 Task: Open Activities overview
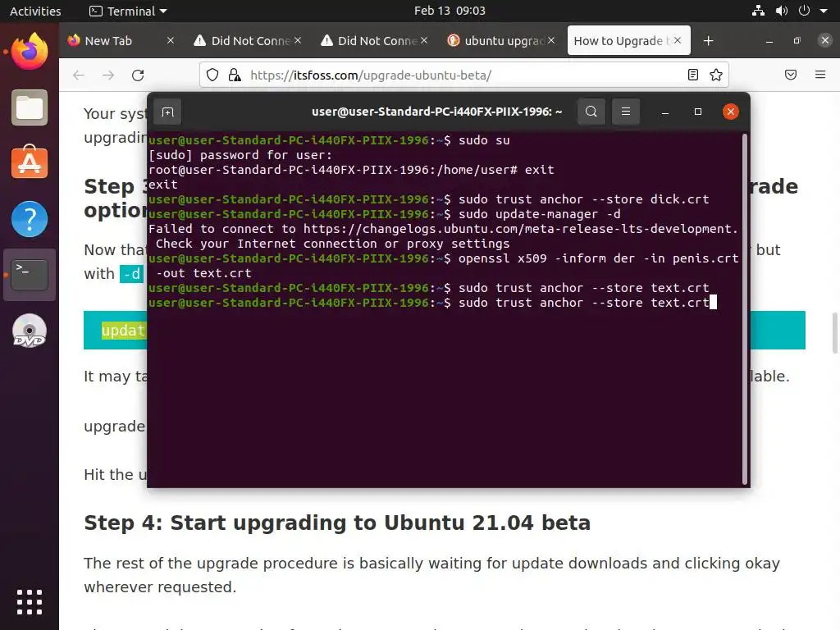click(x=35, y=11)
